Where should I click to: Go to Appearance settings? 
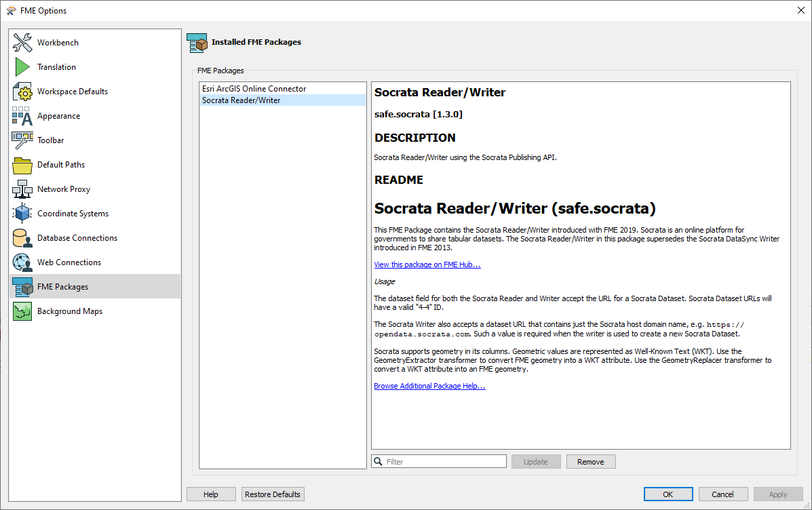(x=58, y=116)
